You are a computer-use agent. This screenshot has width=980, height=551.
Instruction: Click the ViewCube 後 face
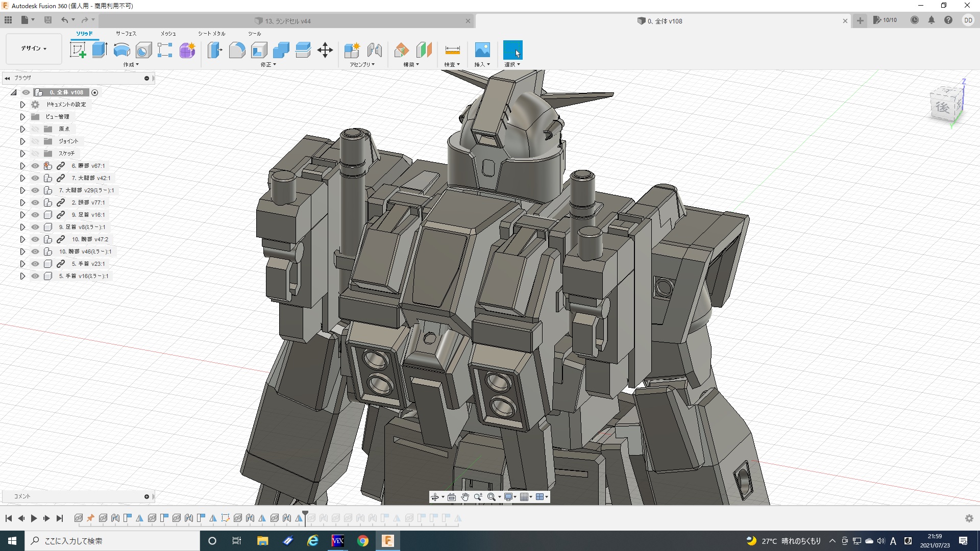(943, 107)
